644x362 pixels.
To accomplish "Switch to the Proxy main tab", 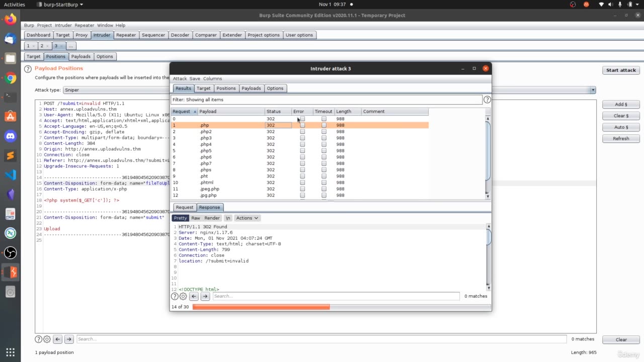I will coord(82,35).
